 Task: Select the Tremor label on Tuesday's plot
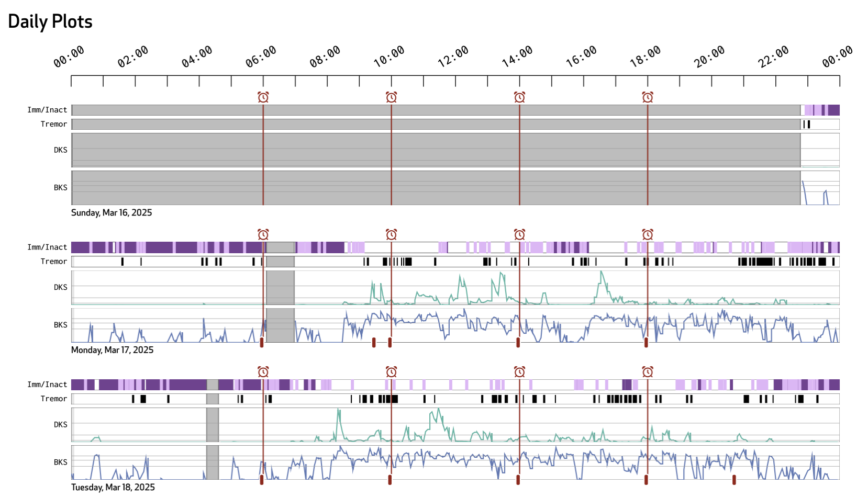(54, 399)
